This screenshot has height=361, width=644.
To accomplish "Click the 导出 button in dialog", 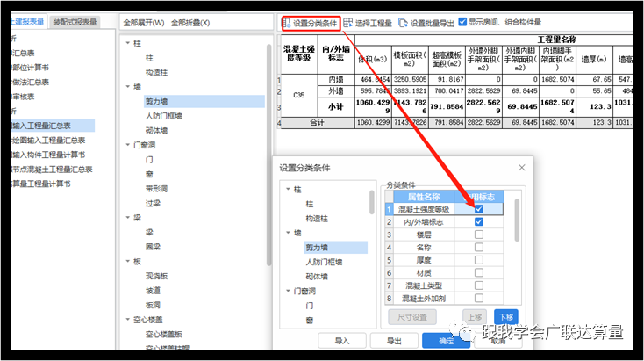I will 394,341.
